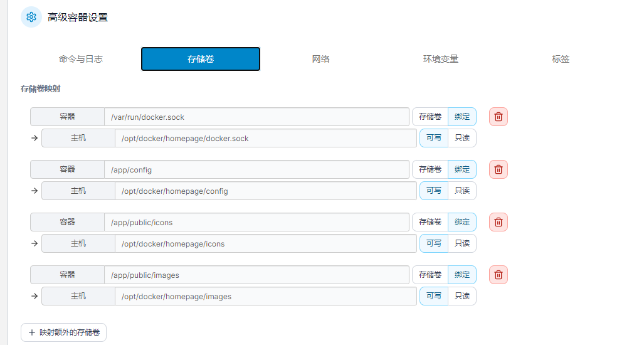This screenshot has height=345, width=644.
Task: Select 存储卷 type for /app/public/icons row
Action: (x=430, y=222)
